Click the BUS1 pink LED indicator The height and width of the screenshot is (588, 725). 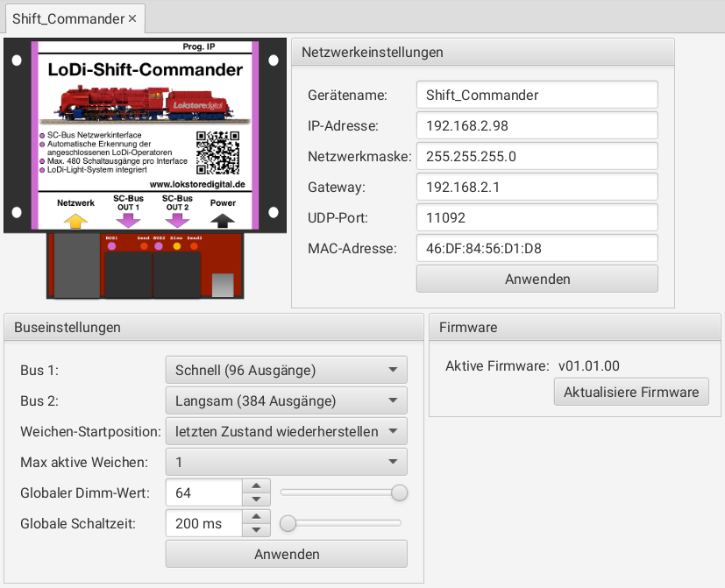tap(111, 246)
